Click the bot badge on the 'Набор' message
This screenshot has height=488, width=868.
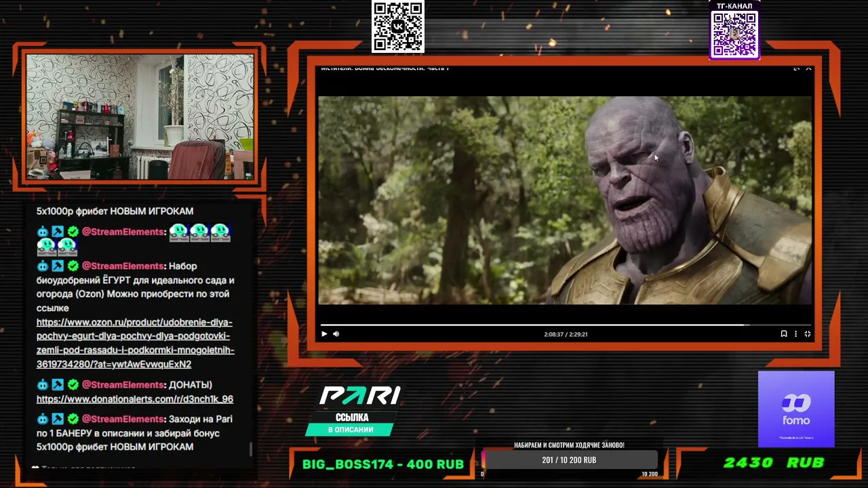point(43,266)
